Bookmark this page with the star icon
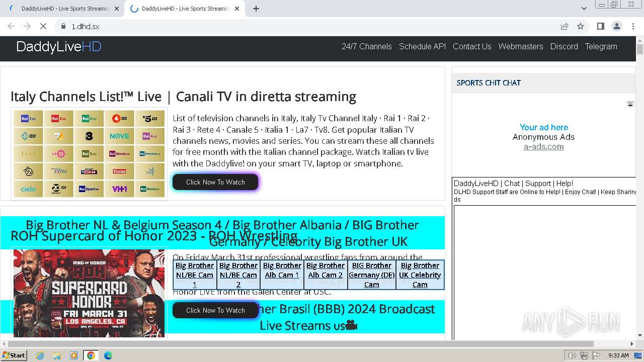 [581, 26]
